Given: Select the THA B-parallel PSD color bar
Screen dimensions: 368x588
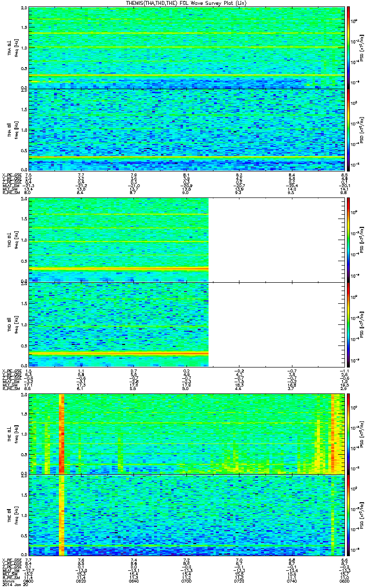Looking at the screenshot, I should pyautogui.click(x=348, y=129).
